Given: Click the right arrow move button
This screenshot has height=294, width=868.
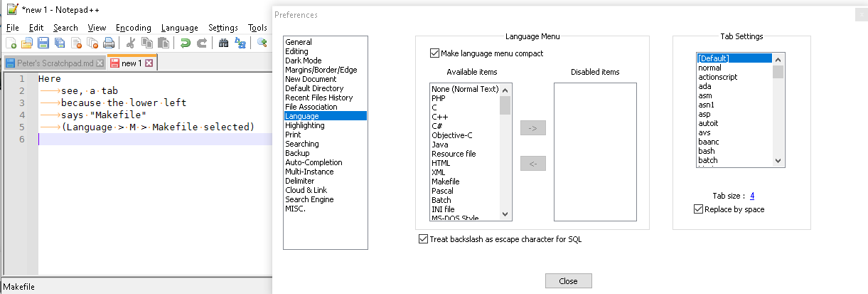Looking at the screenshot, I should click(533, 128).
